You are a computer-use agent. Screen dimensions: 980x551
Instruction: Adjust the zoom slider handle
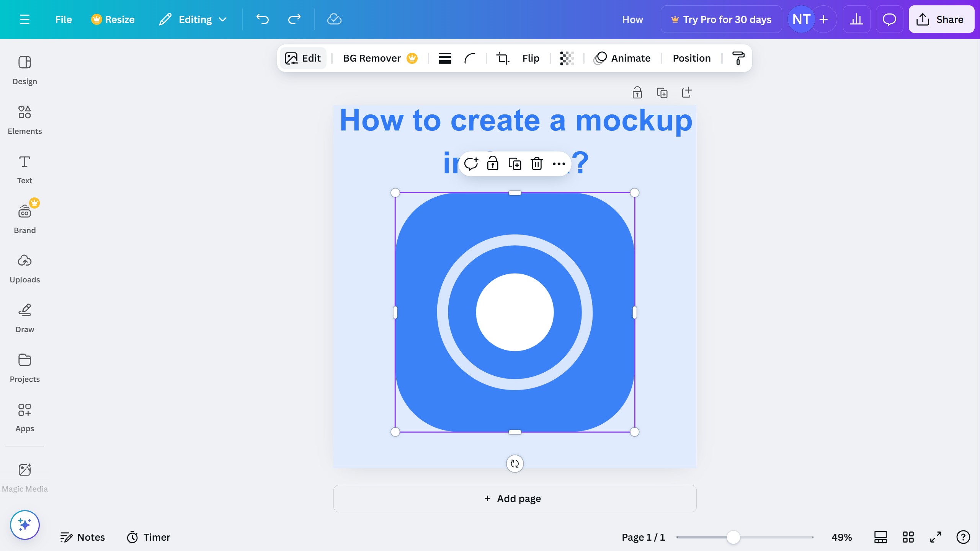click(x=733, y=537)
